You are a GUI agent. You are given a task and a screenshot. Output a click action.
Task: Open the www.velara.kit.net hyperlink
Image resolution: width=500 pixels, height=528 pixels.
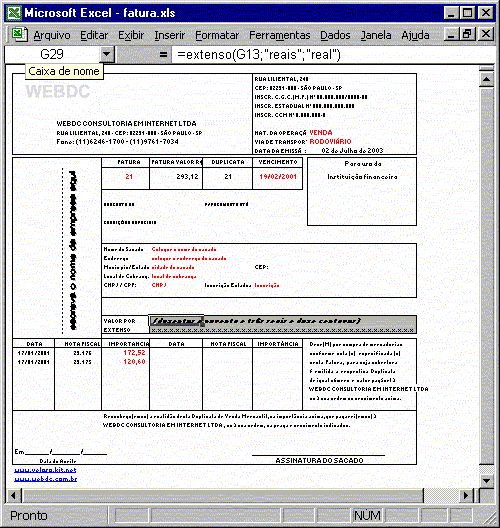click(45, 470)
